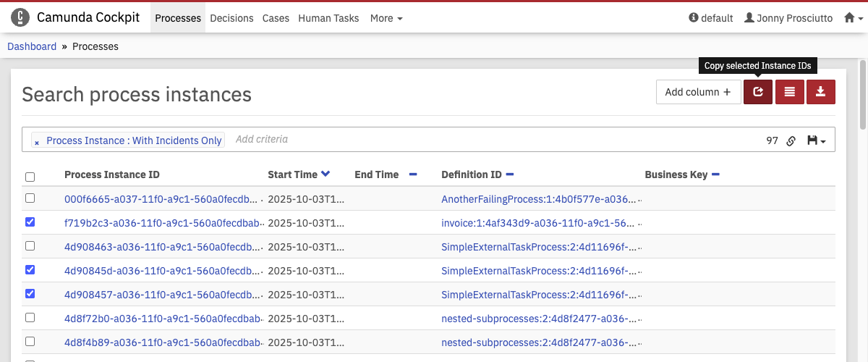Open the Dashboard breadcrumb link

[x=32, y=46]
